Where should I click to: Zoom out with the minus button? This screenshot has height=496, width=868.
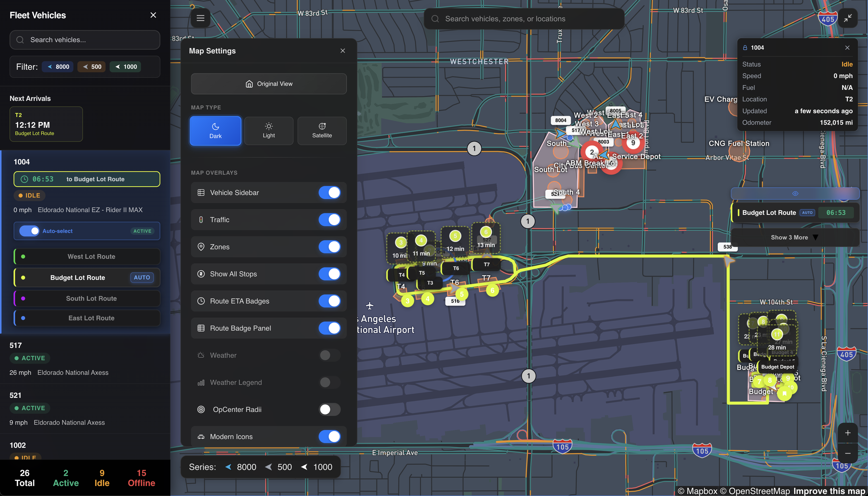click(848, 453)
